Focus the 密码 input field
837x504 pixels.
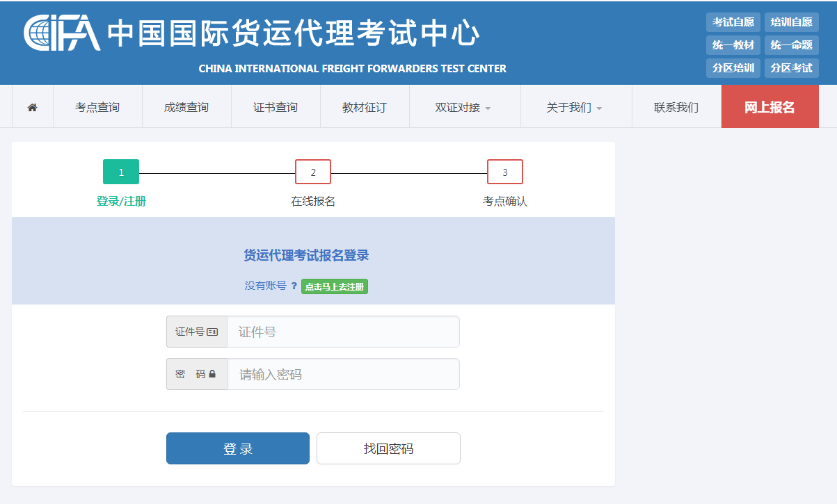[343, 375]
